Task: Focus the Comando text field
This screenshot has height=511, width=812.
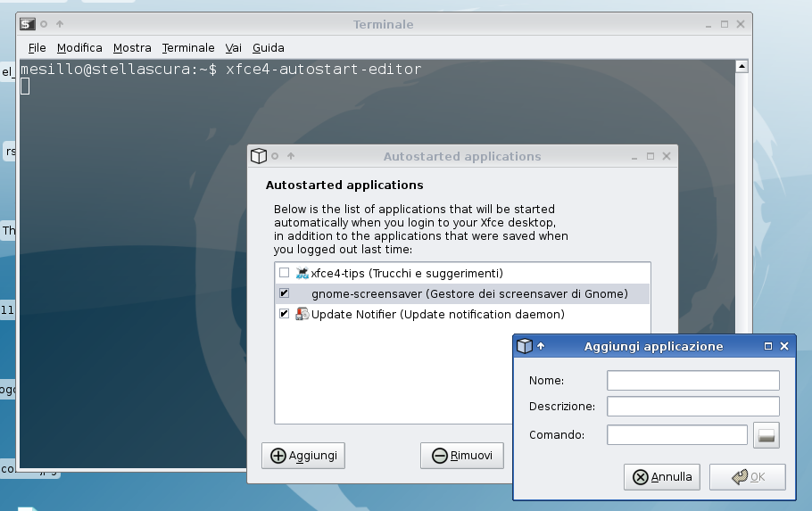Action: point(677,435)
